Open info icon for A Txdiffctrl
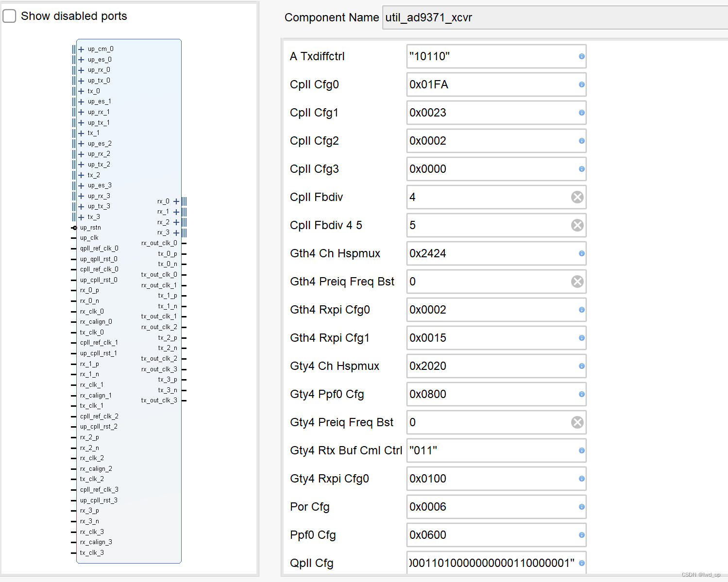The image size is (728, 582). (x=581, y=56)
